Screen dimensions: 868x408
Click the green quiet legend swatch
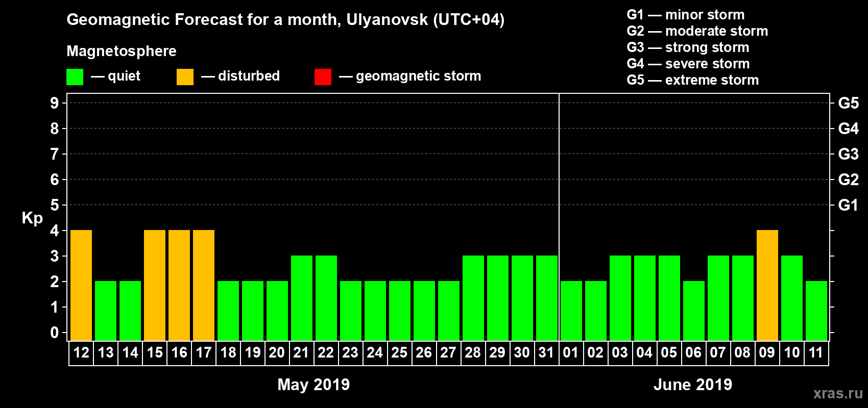(x=75, y=77)
